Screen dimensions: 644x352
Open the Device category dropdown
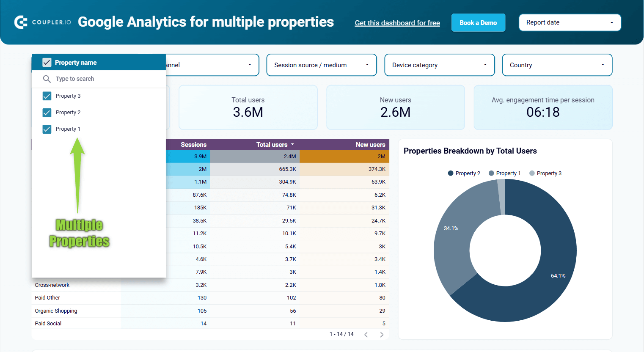(x=440, y=65)
